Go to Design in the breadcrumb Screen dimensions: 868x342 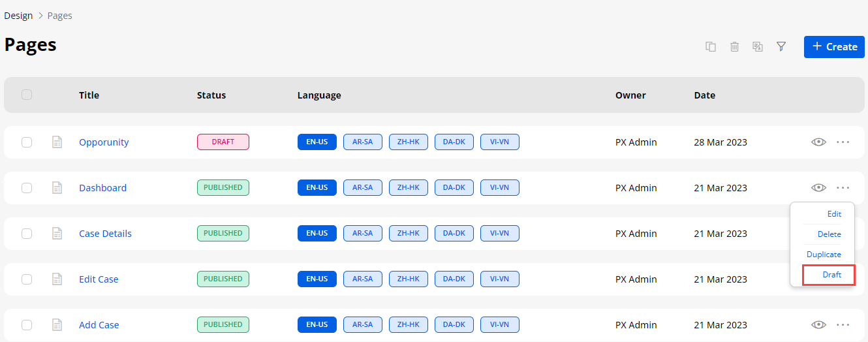(x=18, y=16)
